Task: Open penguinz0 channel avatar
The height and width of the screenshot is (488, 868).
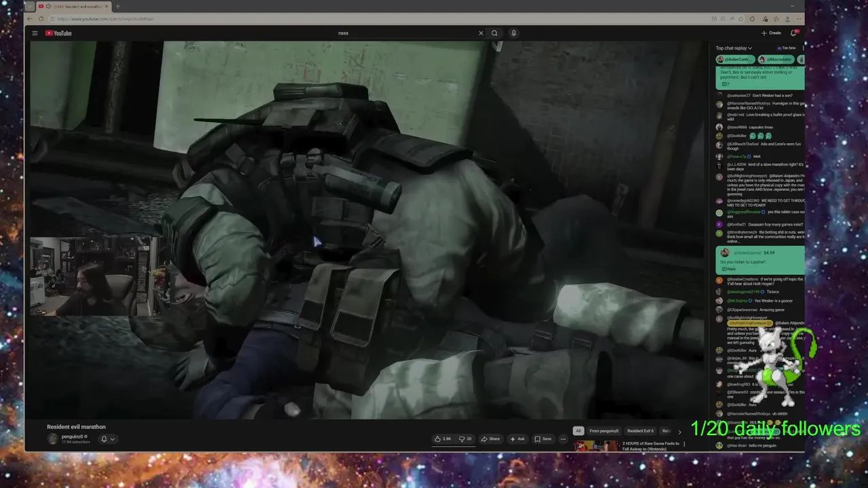Action: [x=53, y=439]
